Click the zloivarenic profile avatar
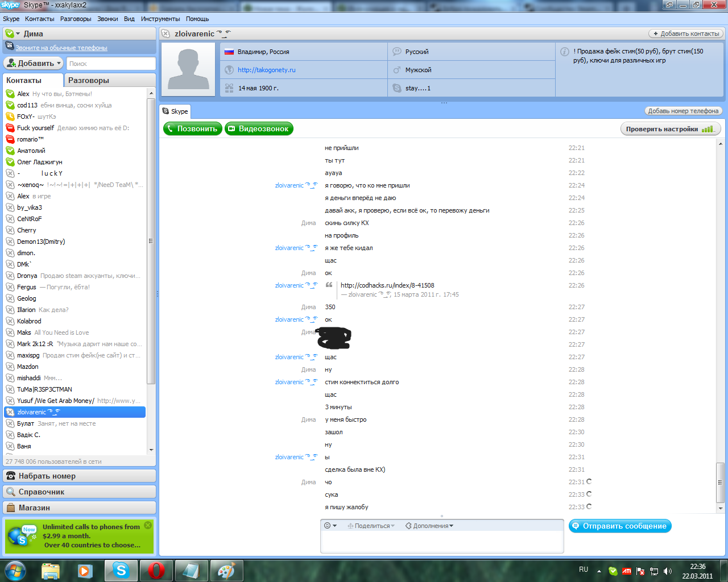This screenshot has width=728, height=582. [x=189, y=69]
